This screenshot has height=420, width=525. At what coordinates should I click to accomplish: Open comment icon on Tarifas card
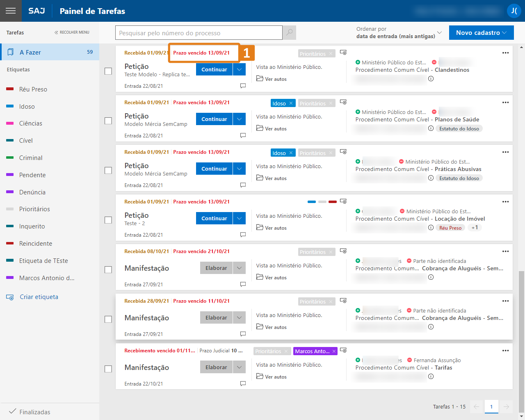click(x=243, y=383)
